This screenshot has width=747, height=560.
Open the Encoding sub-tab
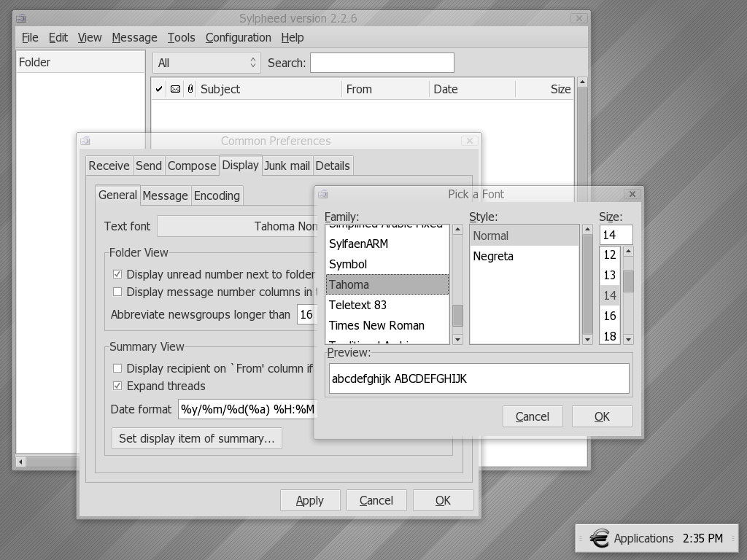point(217,195)
